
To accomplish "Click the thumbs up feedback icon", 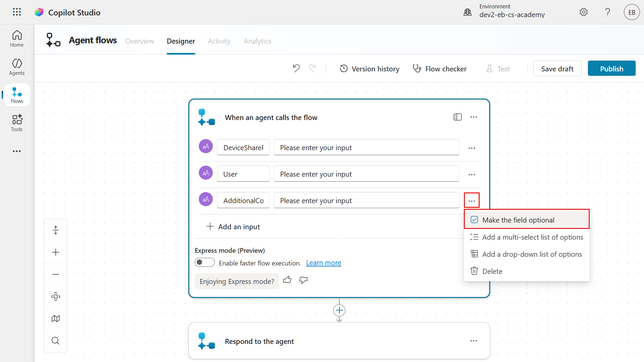I will (x=287, y=280).
